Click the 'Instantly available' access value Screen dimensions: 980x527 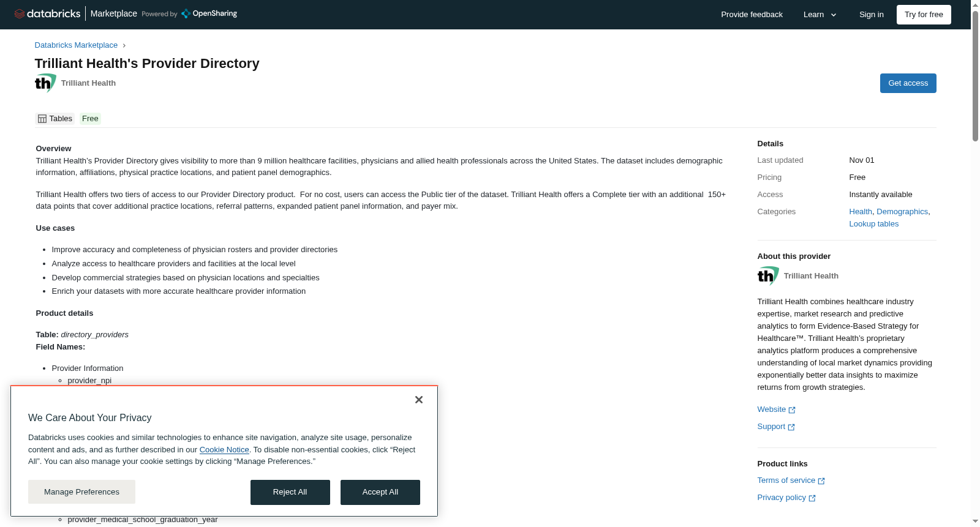[x=880, y=195]
